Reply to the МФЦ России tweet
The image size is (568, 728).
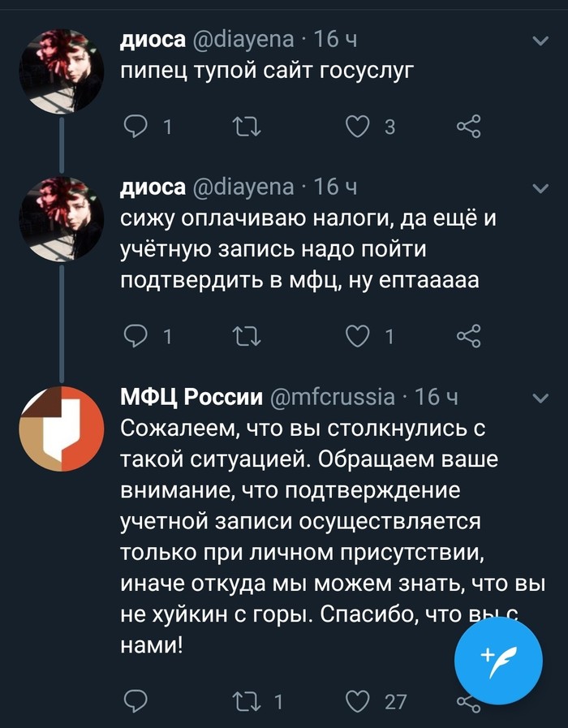pyautogui.click(x=135, y=701)
